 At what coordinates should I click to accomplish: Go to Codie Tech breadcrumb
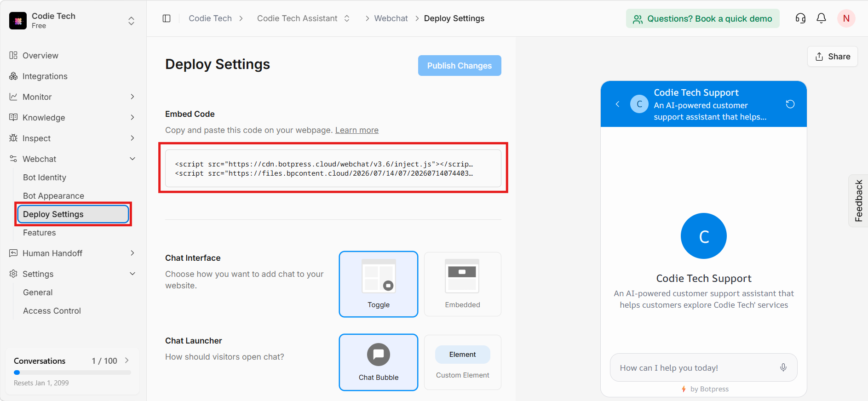tap(210, 18)
